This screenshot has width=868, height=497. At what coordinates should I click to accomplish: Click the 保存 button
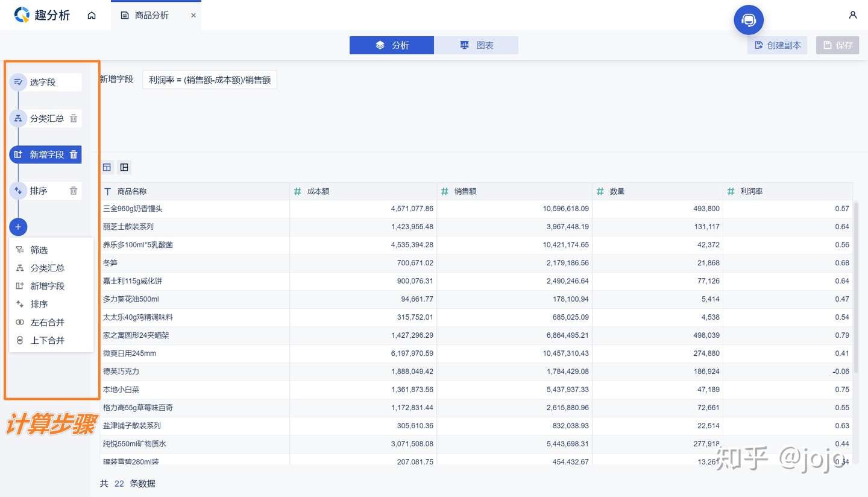[837, 45]
